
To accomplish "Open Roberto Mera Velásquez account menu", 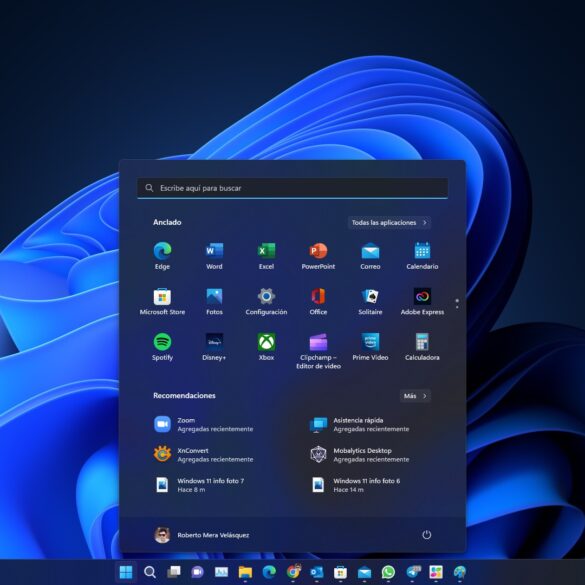I will (202, 535).
